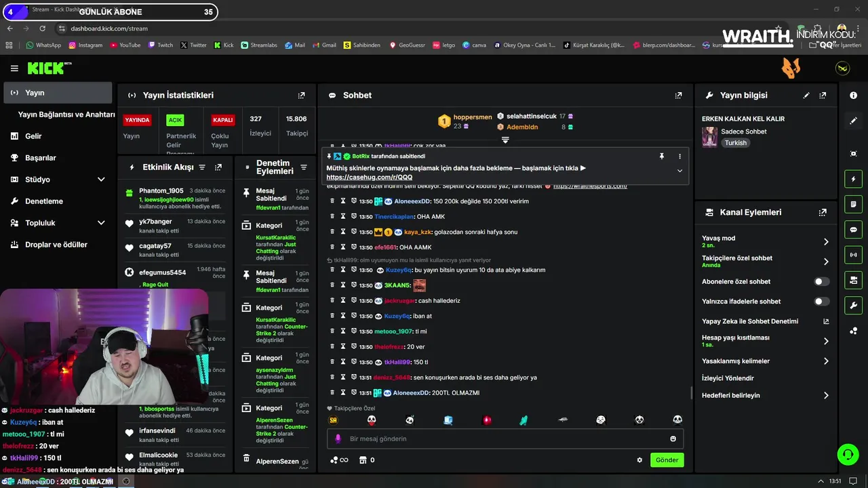
Task: Pop out the Yayın bilgisi panel
Action: [x=823, y=96]
